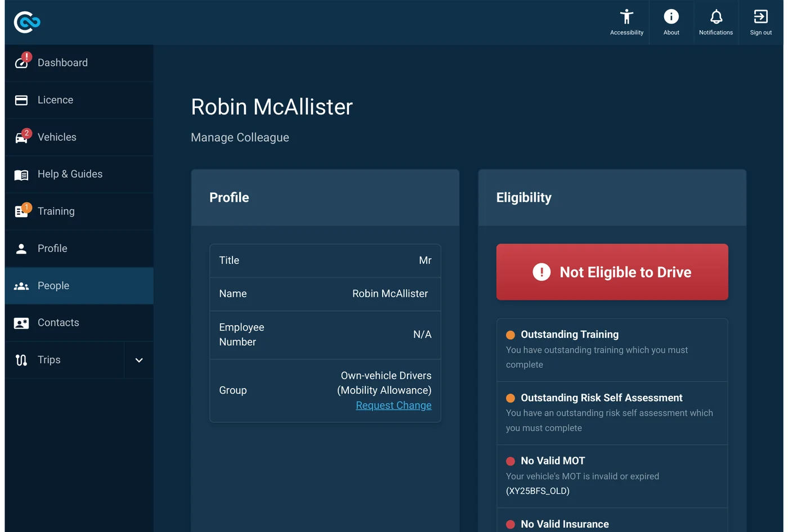788x532 pixels.
Task: Click the Help & Guides book icon
Action: (21, 175)
